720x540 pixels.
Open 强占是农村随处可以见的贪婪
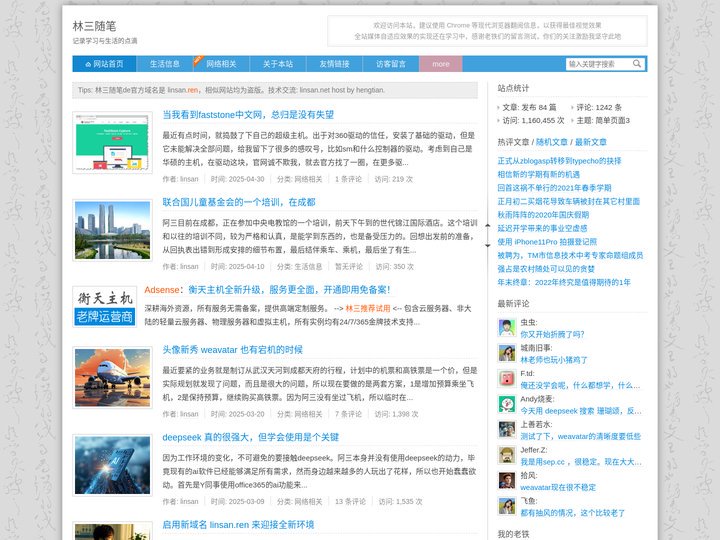click(x=546, y=269)
